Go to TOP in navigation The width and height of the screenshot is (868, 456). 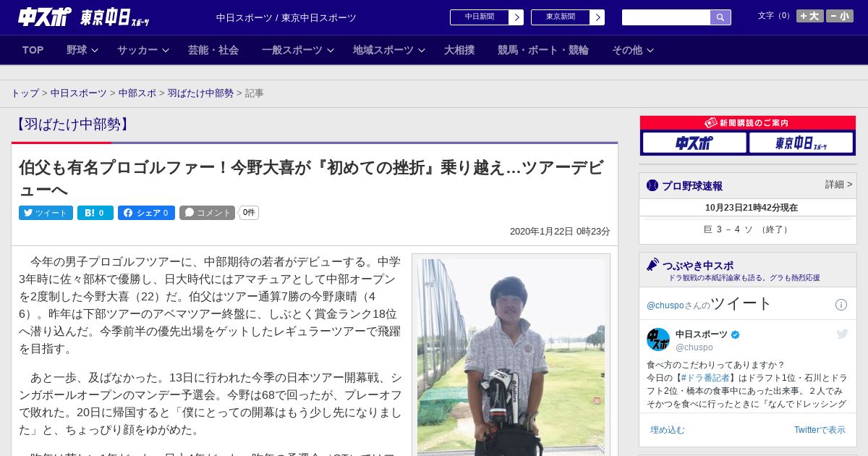pos(33,50)
